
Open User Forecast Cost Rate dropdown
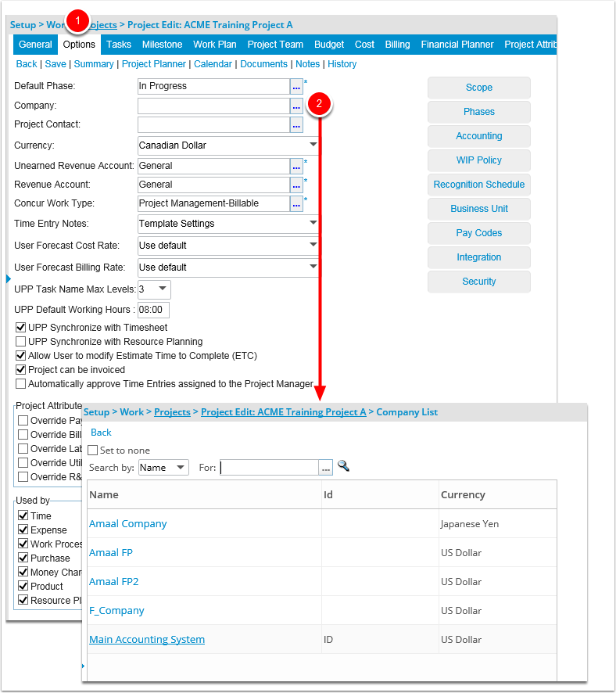click(x=313, y=244)
